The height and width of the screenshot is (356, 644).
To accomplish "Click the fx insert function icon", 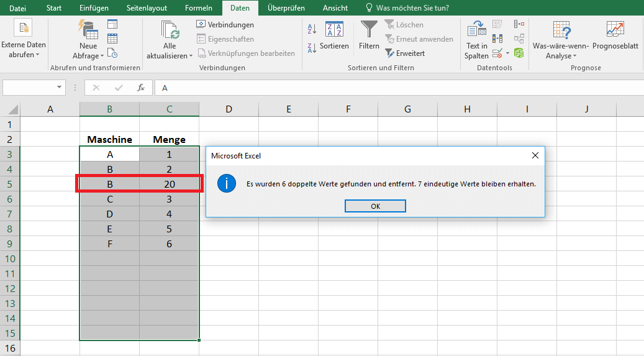I will point(141,88).
